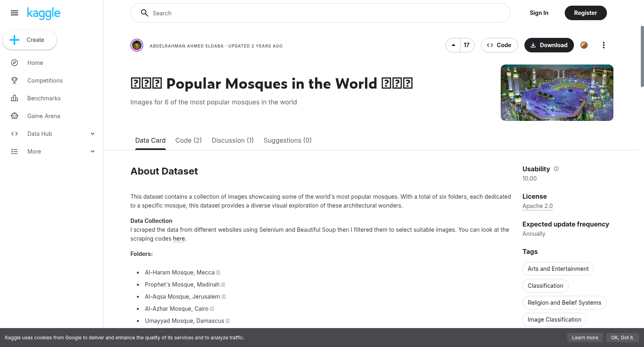Click the usability score 10.00
The height and width of the screenshot is (347, 644).
pyautogui.click(x=529, y=179)
